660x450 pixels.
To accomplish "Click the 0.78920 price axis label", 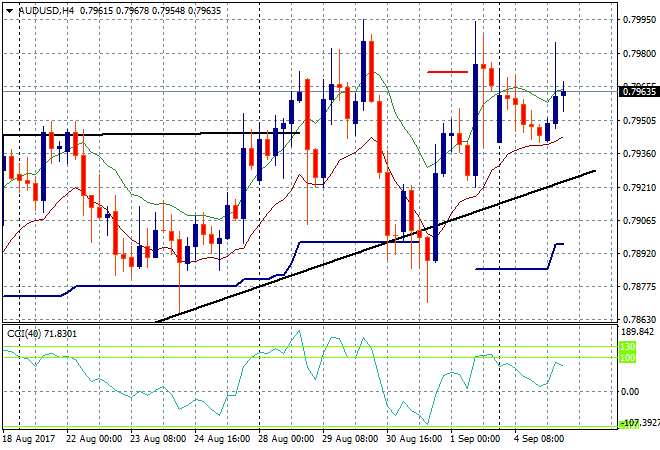I will click(639, 254).
